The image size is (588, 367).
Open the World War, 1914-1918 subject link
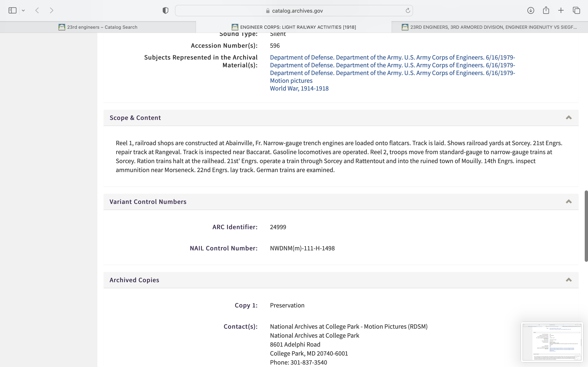point(299,88)
